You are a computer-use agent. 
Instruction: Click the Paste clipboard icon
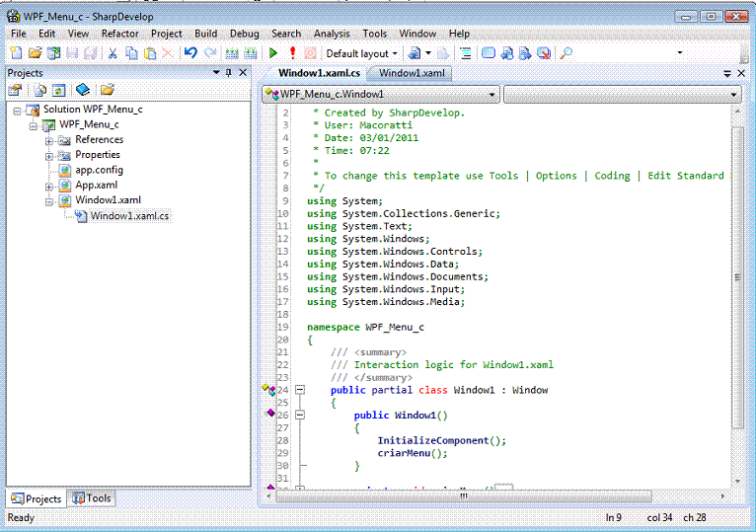(x=150, y=53)
